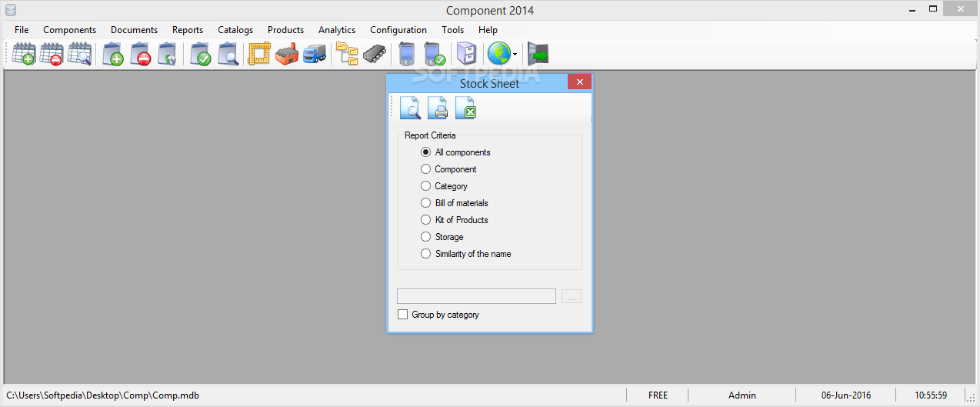Click the red factory building icon
This screenshot has height=407, width=980.
coord(287,54)
